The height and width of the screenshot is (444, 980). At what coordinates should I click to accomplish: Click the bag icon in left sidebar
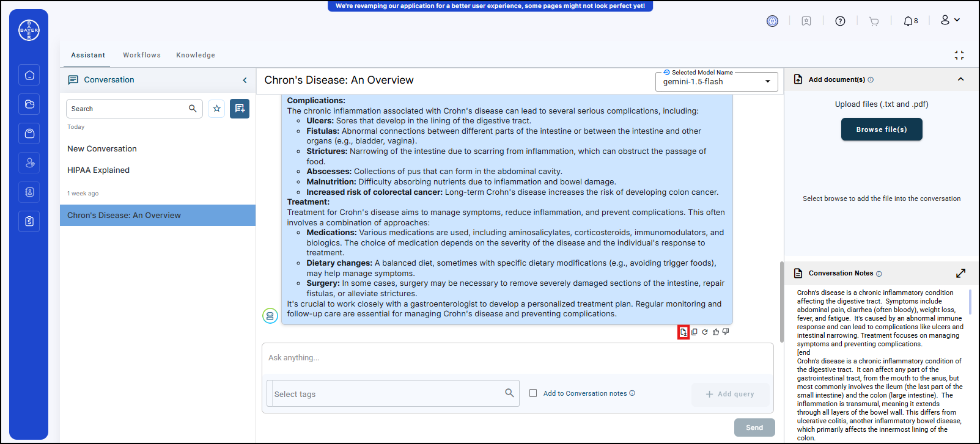point(29,134)
